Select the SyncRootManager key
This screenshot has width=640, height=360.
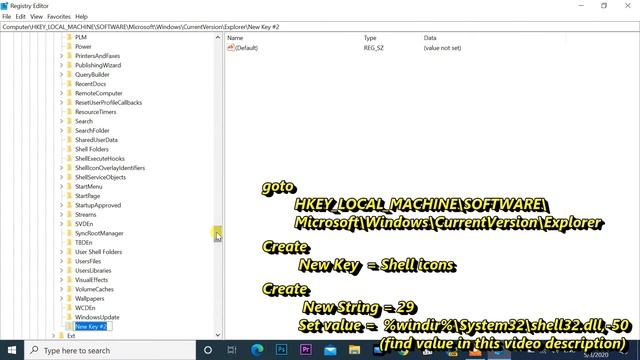point(99,233)
